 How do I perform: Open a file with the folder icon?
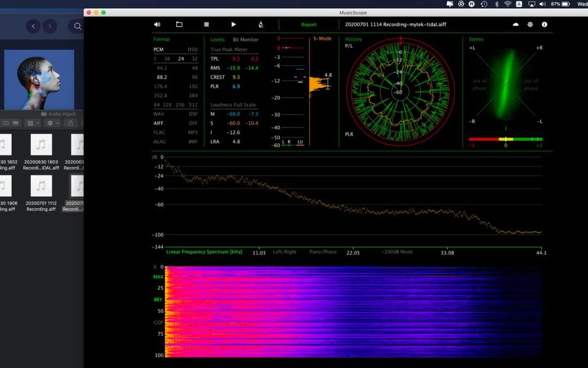(x=179, y=25)
